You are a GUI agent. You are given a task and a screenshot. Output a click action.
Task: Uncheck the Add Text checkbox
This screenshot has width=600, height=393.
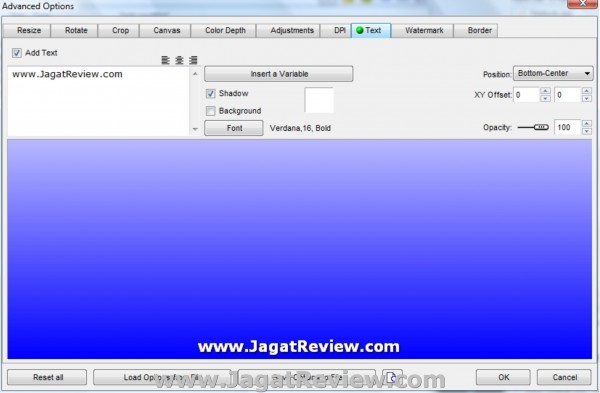[16, 53]
